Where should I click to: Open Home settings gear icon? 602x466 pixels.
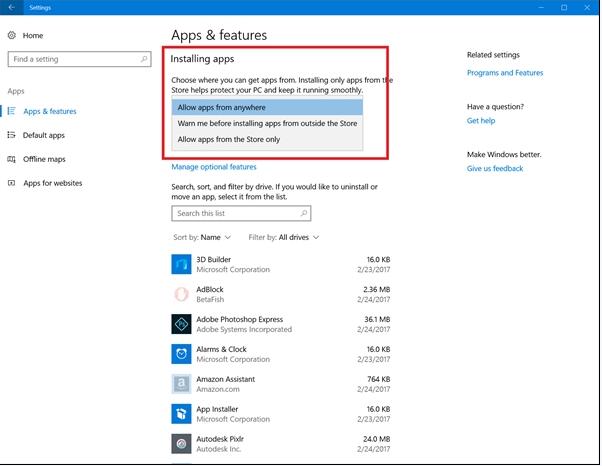point(12,35)
